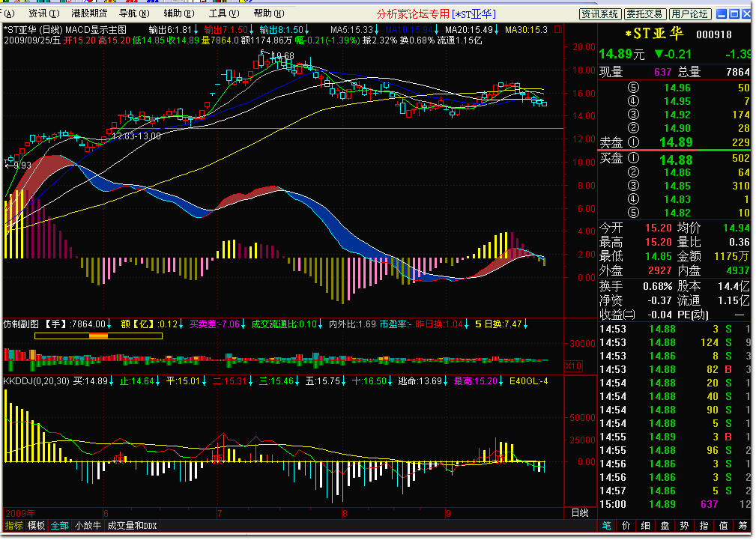Image resolution: width=756 pixels, height=540 pixels.
Task: Click the KKDDJ(0,20,30) indicator label
Action: pos(37,381)
